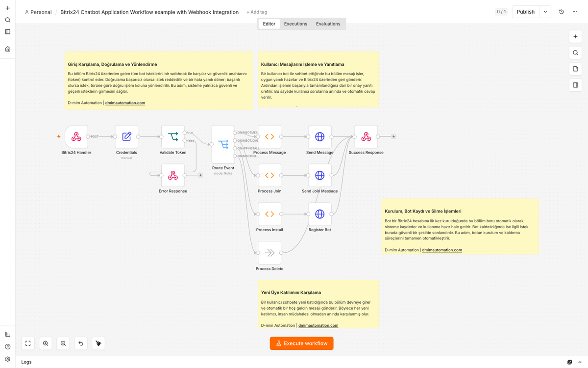The height and width of the screenshot is (368, 588).
Task: Toggle the focus panel button on right
Action: [575, 85]
